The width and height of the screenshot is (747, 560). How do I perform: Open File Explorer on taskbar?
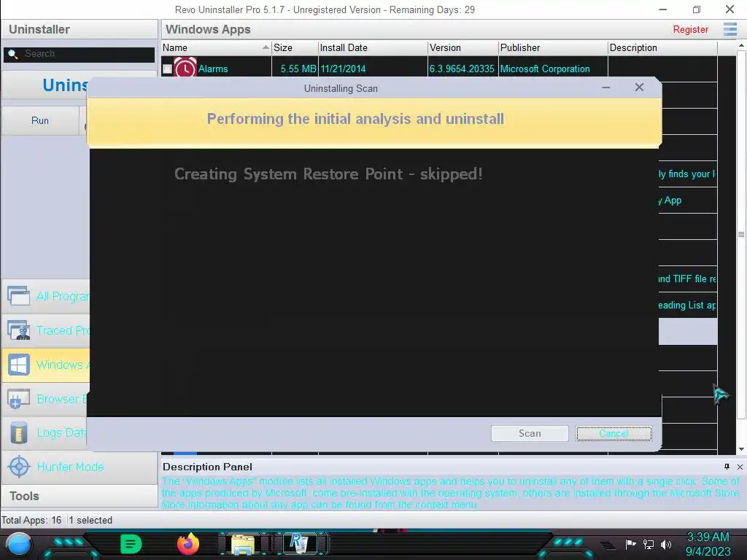(243, 544)
